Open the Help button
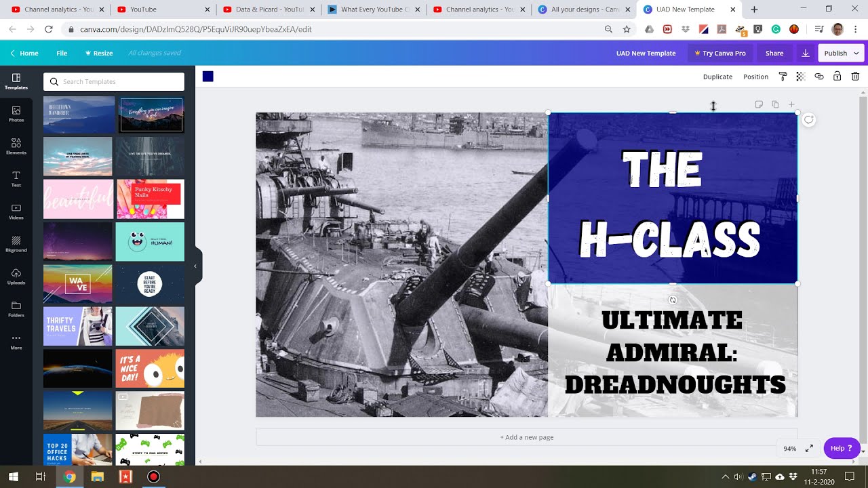868x488 pixels. tap(842, 448)
